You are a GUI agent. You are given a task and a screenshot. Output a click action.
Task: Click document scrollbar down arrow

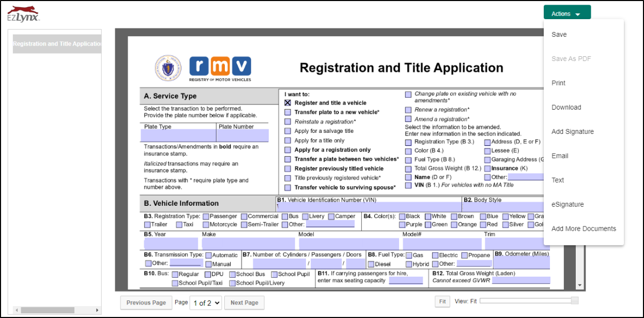click(x=579, y=285)
